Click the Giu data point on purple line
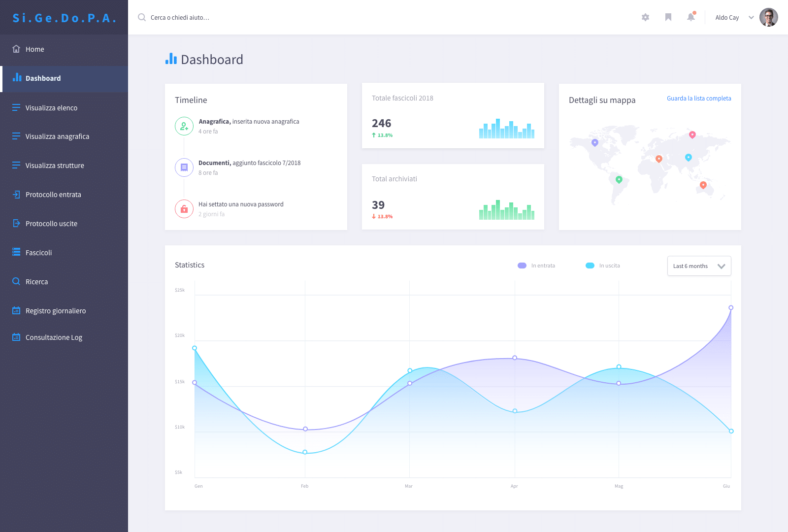This screenshot has height=532, width=788. tap(731, 307)
